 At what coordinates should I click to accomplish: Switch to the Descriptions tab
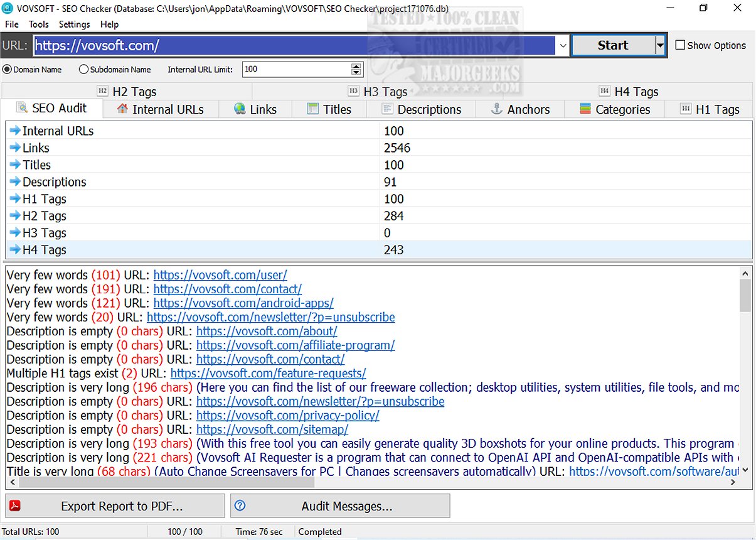[x=422, y=109]
